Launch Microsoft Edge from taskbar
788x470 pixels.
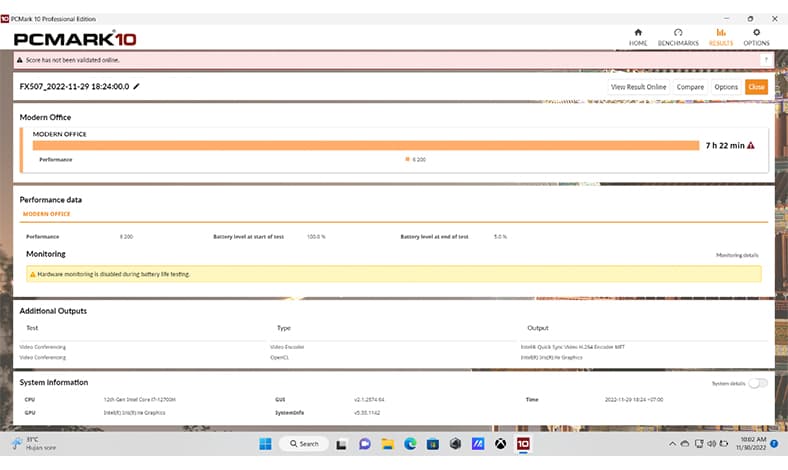(410, 444)
